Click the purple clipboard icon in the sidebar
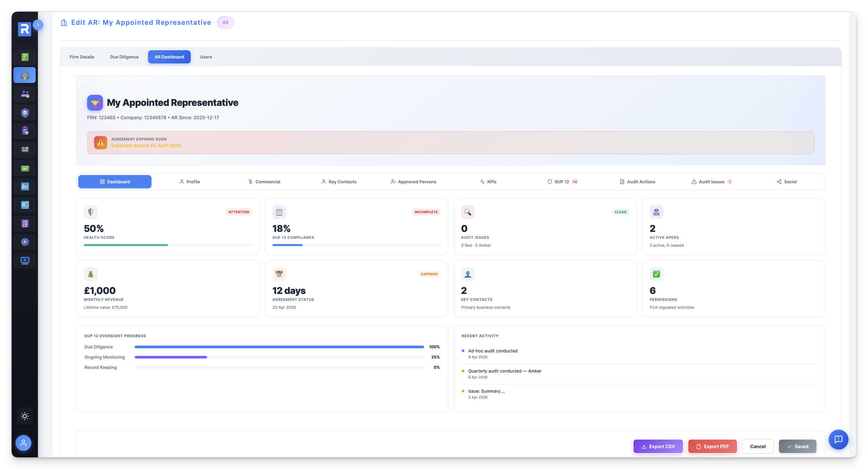Image resolution: width=868 pixels, height=469 pixels. point(25,131)
